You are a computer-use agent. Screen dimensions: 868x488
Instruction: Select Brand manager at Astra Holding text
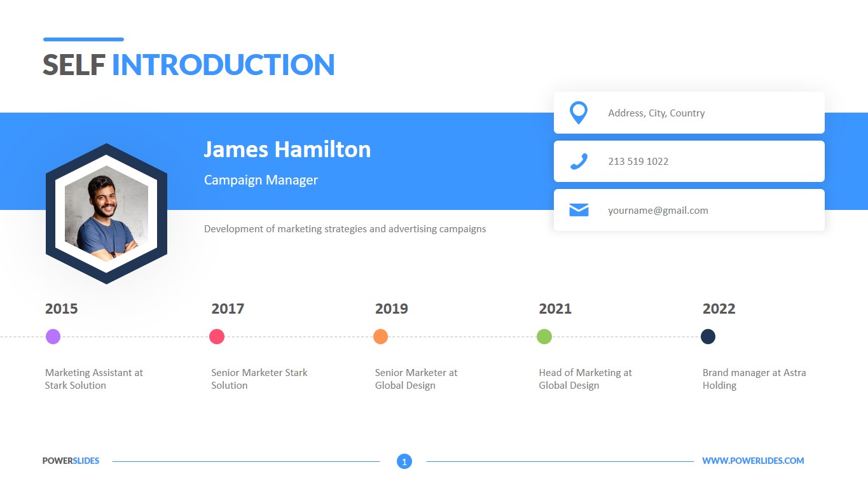pyautogui.click(x=754, y=379)
